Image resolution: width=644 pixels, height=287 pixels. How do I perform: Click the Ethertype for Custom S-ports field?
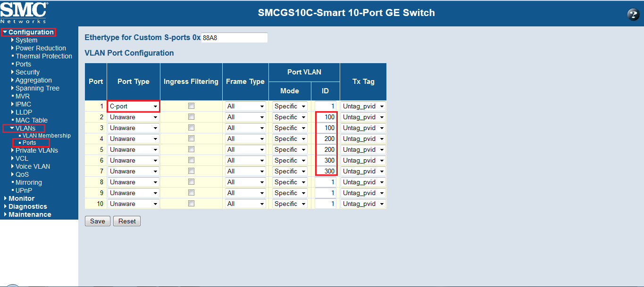pos(234,38)
